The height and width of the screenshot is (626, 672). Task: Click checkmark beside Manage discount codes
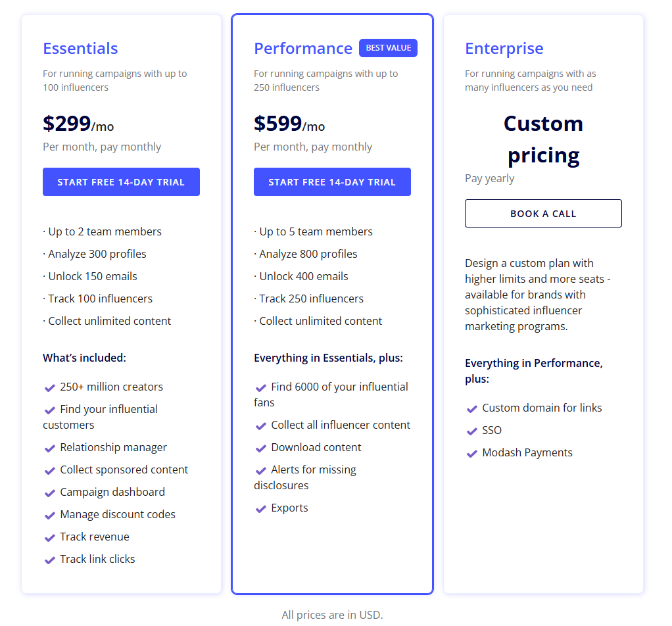click(50, 515)
